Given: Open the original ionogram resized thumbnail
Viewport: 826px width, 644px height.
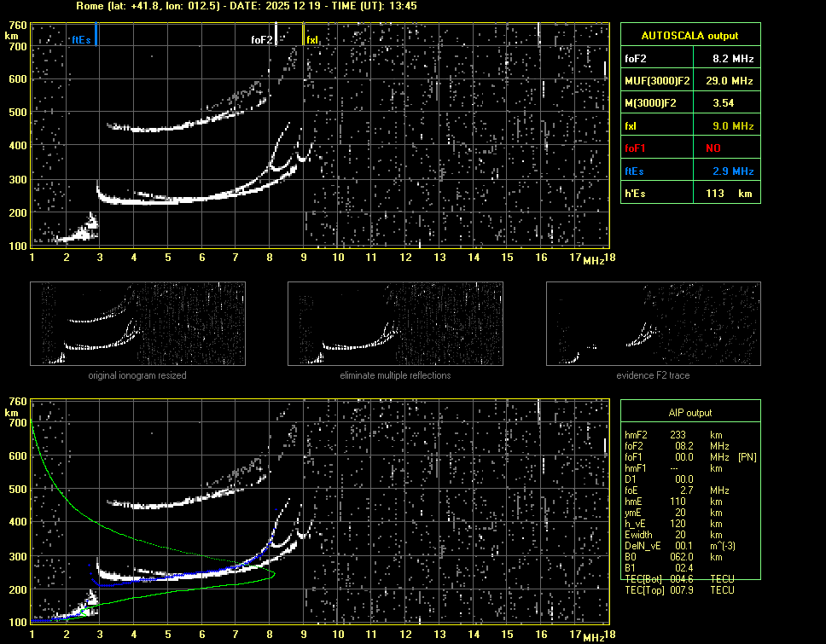Looking at the screenshot, I should pyautogui.click(x=137, y=324).
